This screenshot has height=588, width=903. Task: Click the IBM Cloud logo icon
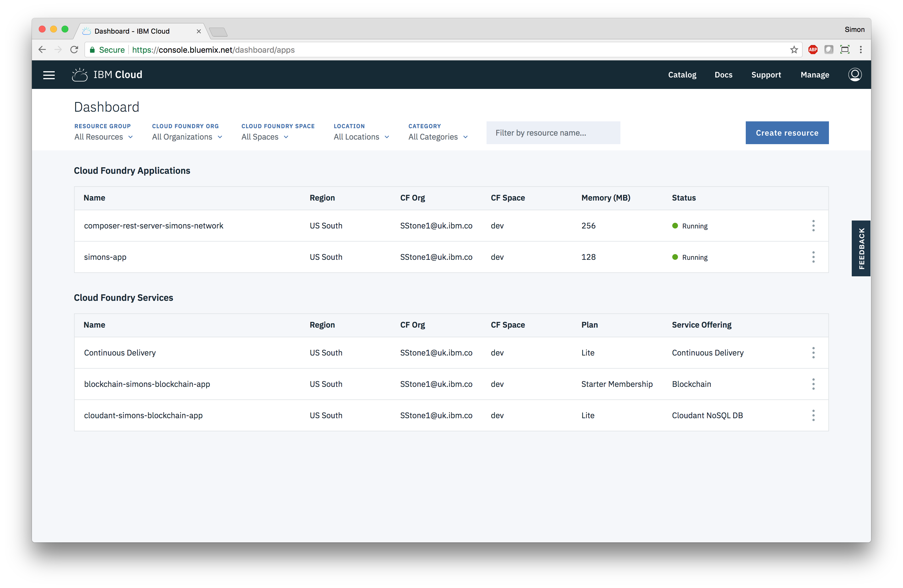tap(80, 75)
